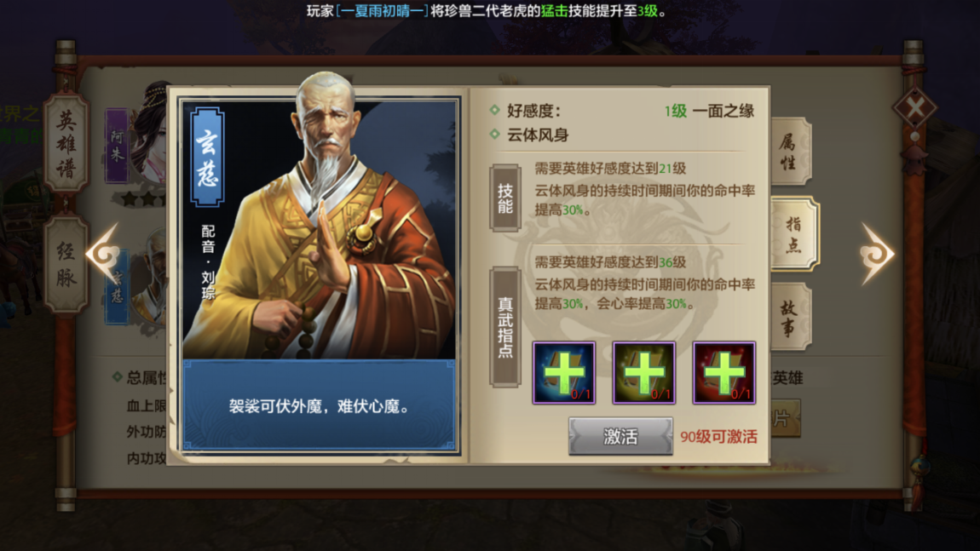
Task: Switch to the 指点 guidance tab
Action: [793, 233]
